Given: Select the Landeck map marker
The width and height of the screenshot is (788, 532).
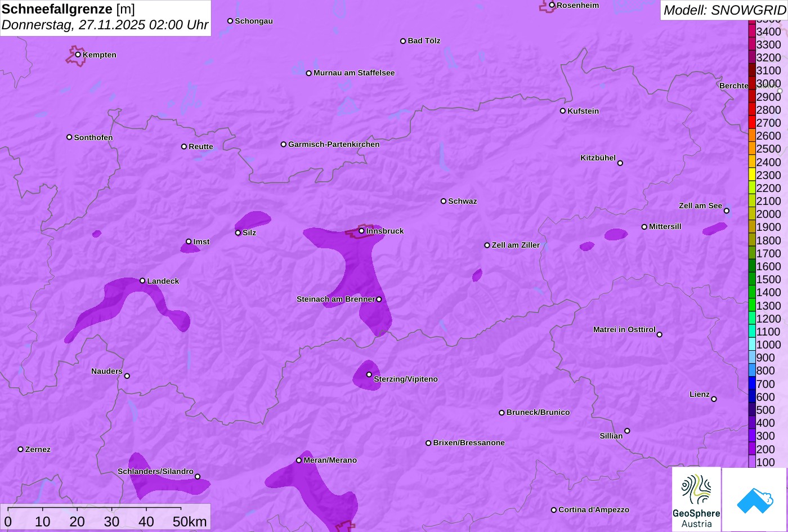Looking at the screenshot, I should coord(142,281).
